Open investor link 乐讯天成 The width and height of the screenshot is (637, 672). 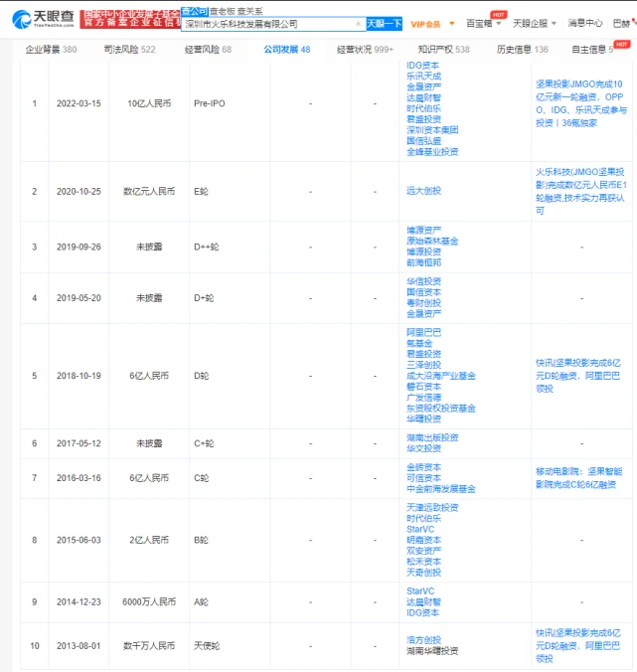click(x=423, y=77)
